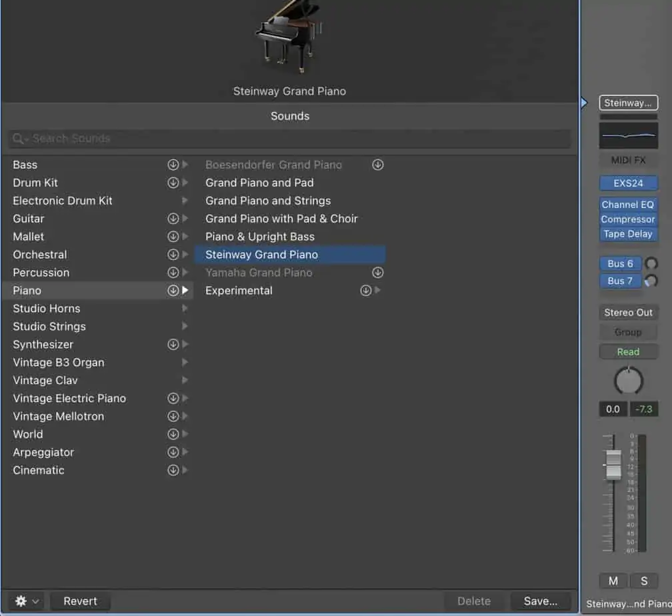Click the -7.3 peak level display
Screen dimensions: 672x616
[x=644, y=409]
